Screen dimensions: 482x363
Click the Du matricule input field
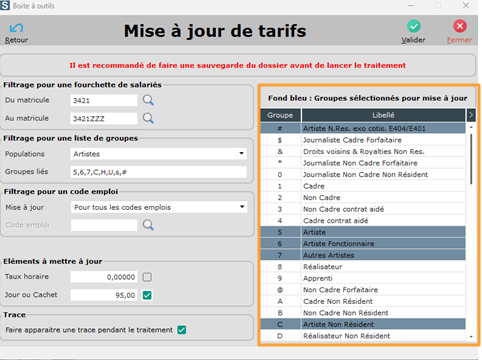[104, 100]
